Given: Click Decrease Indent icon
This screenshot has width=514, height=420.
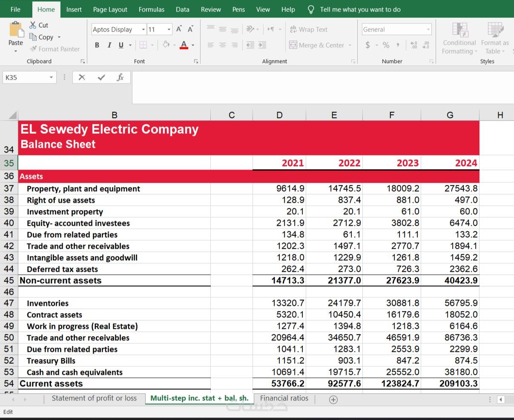Looking at the screenshot, I should [250, 45].
